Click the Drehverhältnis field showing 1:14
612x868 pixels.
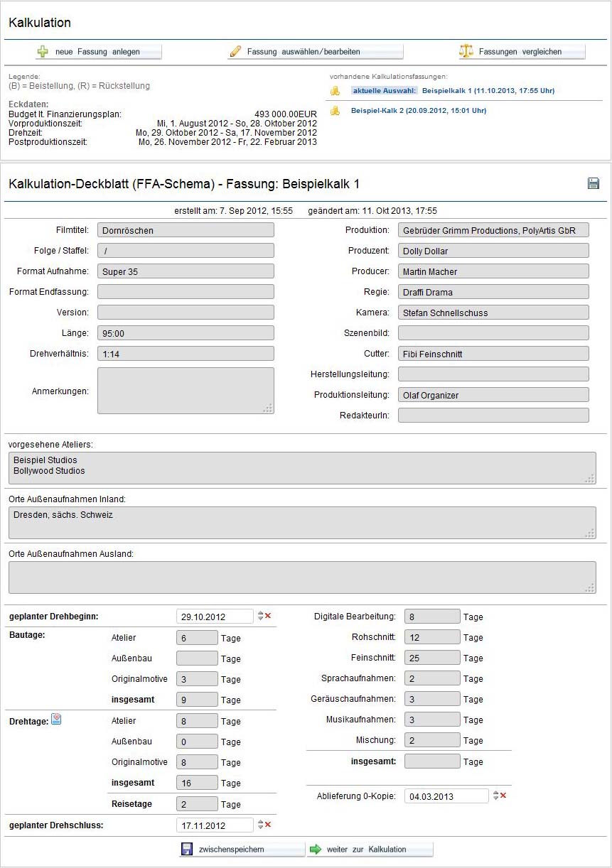pyautogui.click(x=186, y=354)
